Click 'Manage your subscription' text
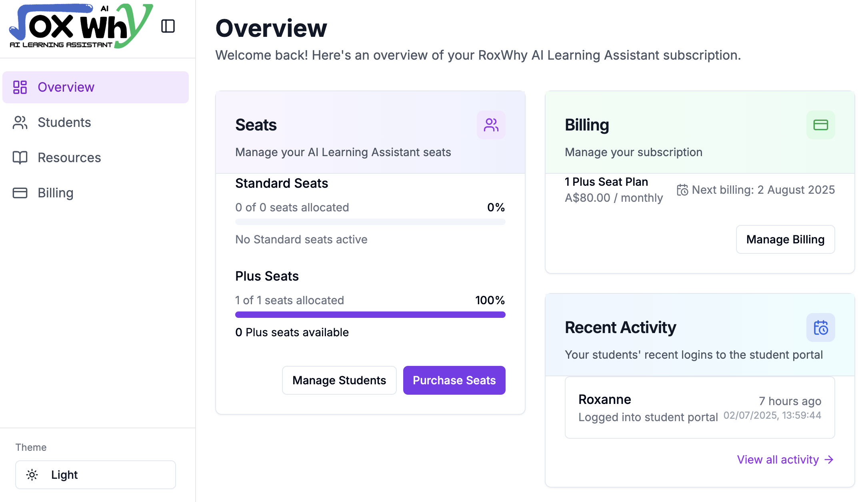 634,152
